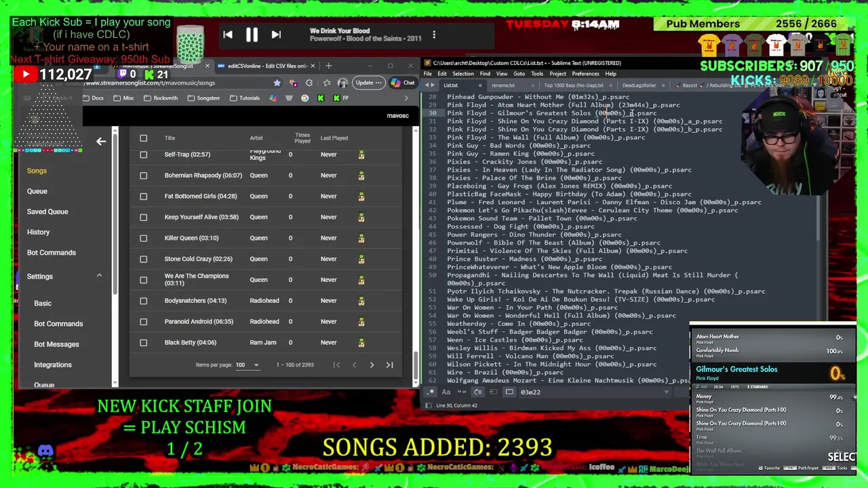The width and height of the screenshot is (868, 488).
Task: Check the Black Betty row checkbox
Action: pyautogui.click(x=143, y=342)
